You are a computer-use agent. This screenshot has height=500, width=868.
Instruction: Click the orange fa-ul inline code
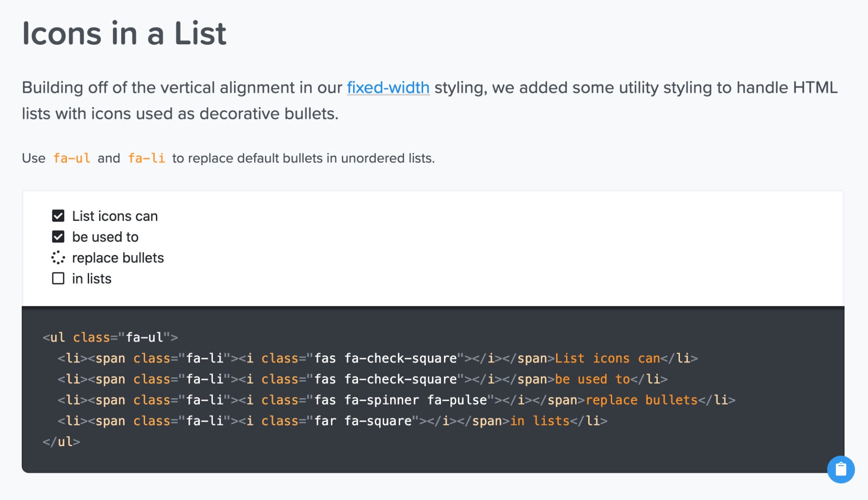71,158
